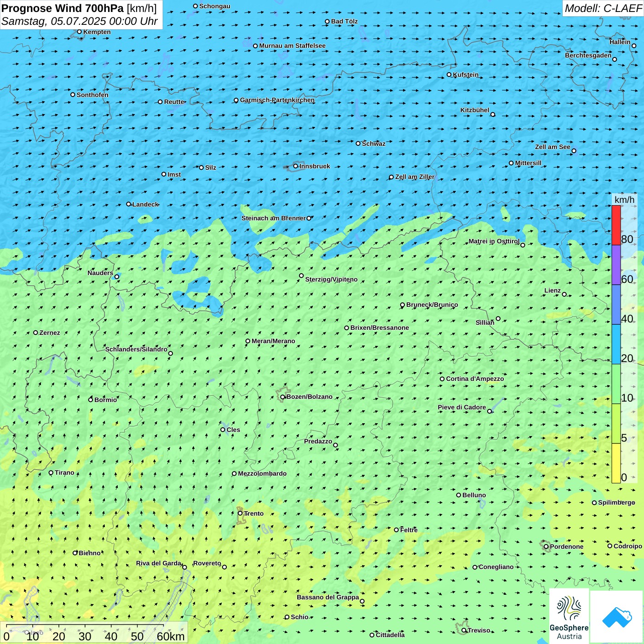
Task: Click the green 10 km/h legend color
Action: click(x=616, y=384)
